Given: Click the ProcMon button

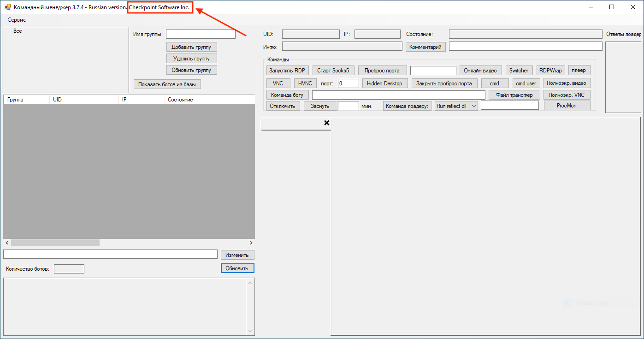Looking at the screenshot, I should tap(567, 105).
